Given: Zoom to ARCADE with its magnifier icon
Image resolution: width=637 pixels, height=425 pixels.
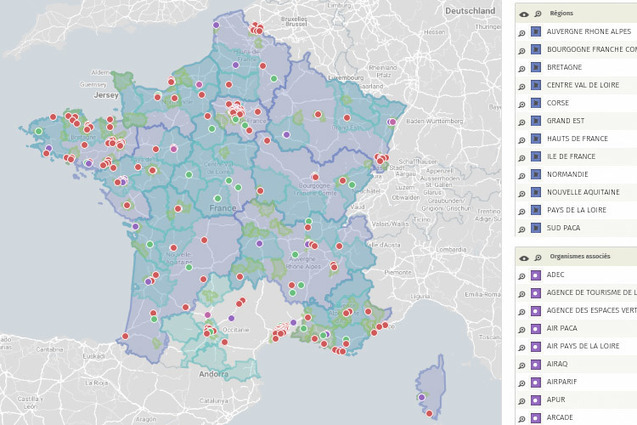Looking at the screenshot, I should 522,419.
